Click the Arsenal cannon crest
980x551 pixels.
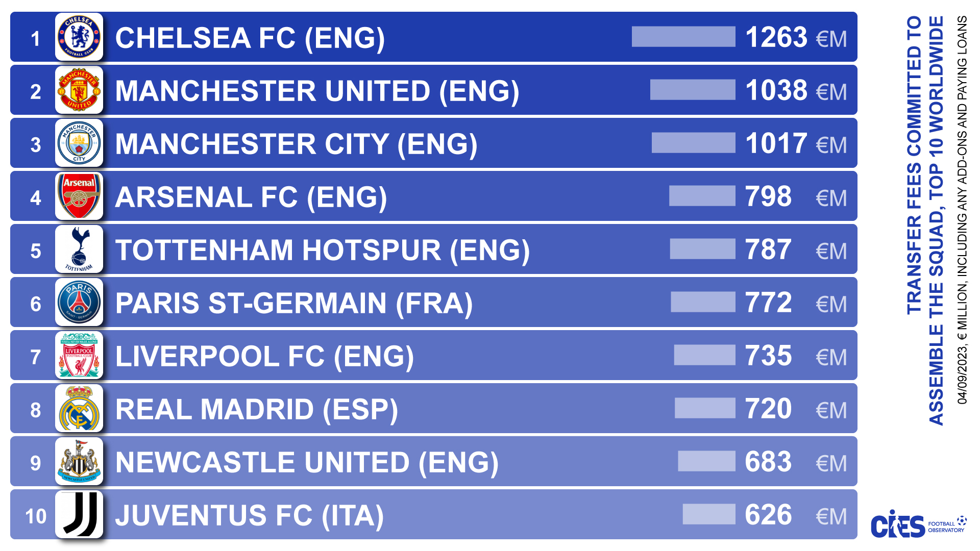tap(79, 196)
